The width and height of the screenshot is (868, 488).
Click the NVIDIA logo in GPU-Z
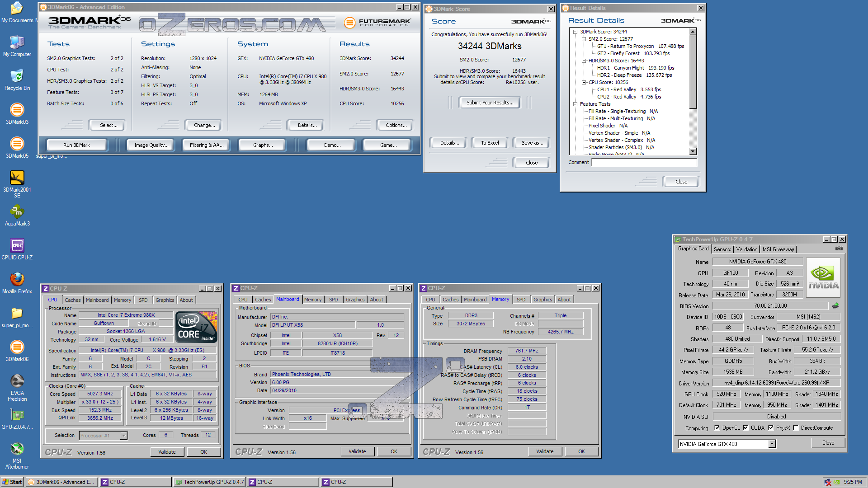tap(823, 277)
